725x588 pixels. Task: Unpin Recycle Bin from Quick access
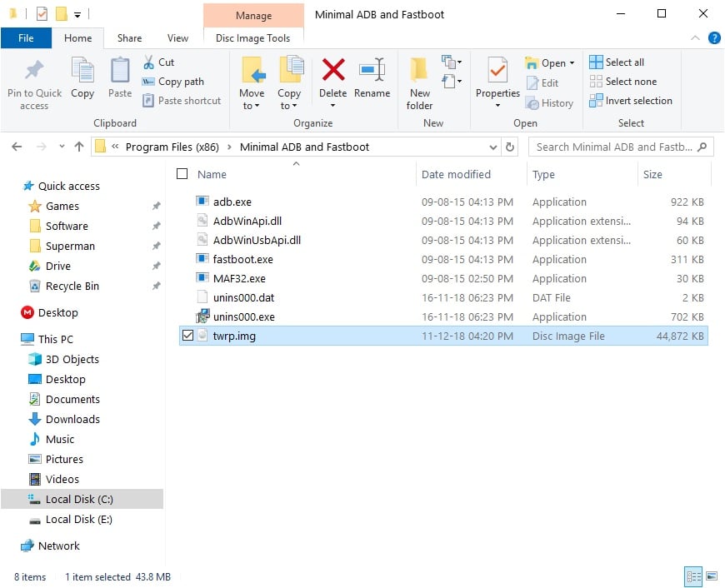157,286
